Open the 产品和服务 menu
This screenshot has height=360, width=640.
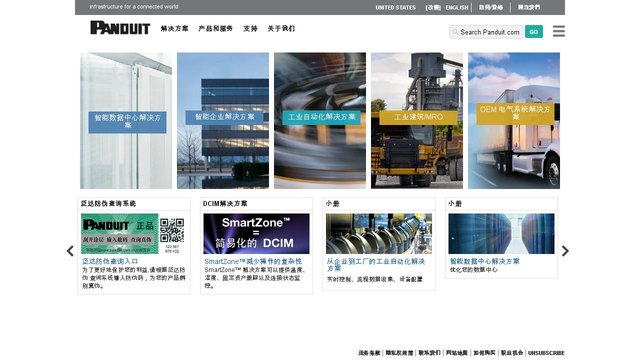tap(216, 29)
